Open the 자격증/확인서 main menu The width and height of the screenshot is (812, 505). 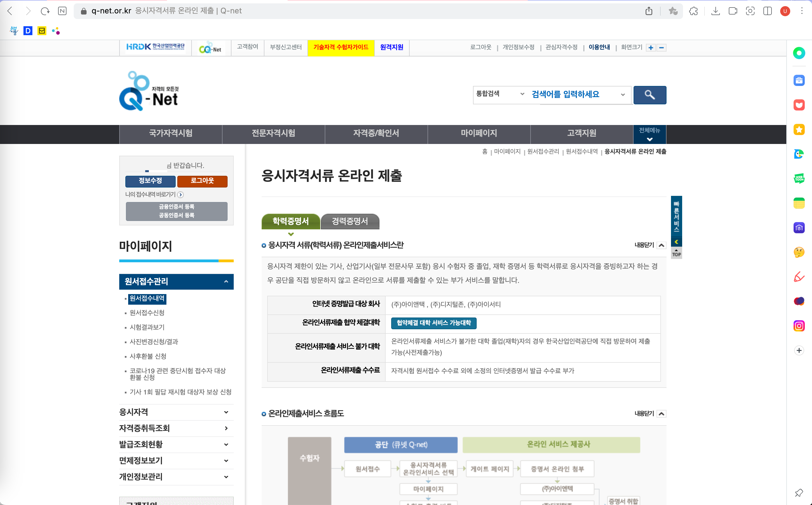tap(376, 133)
